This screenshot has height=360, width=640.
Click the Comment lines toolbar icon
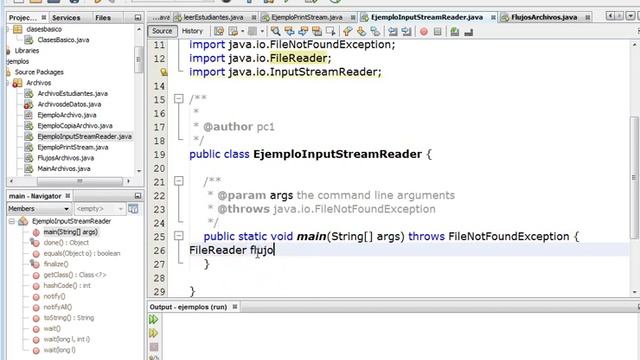point(455,31)
